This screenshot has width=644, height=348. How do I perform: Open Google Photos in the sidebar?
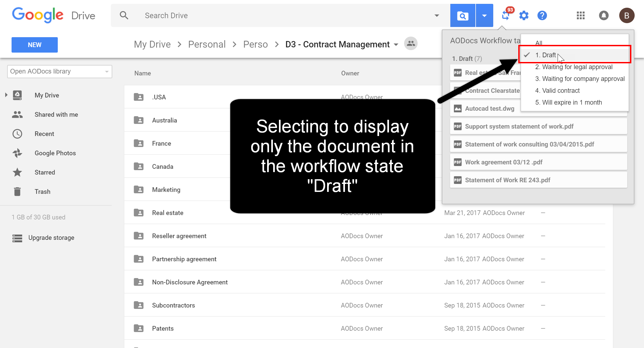55,153
